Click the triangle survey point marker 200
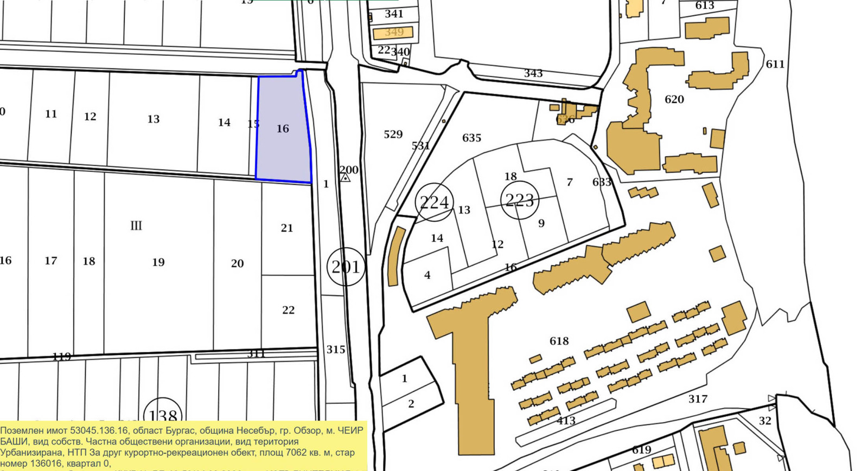 (x=345, y=177)
